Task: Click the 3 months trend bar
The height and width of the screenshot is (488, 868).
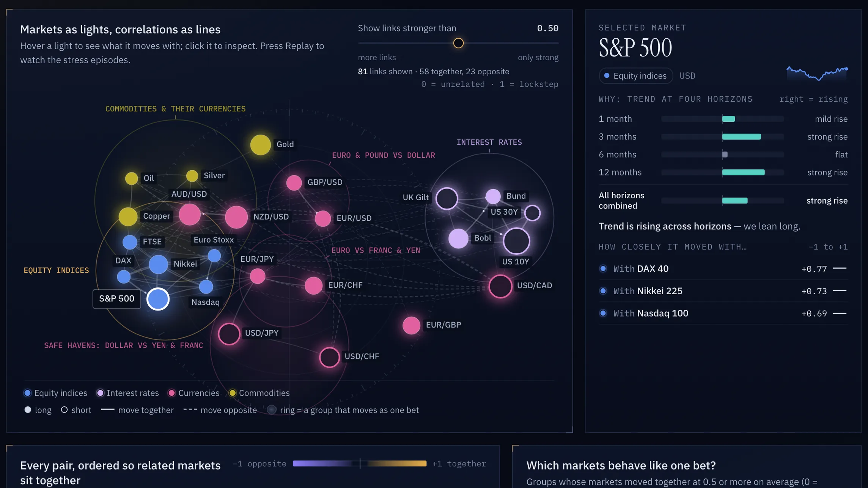Action: (722, 137)
